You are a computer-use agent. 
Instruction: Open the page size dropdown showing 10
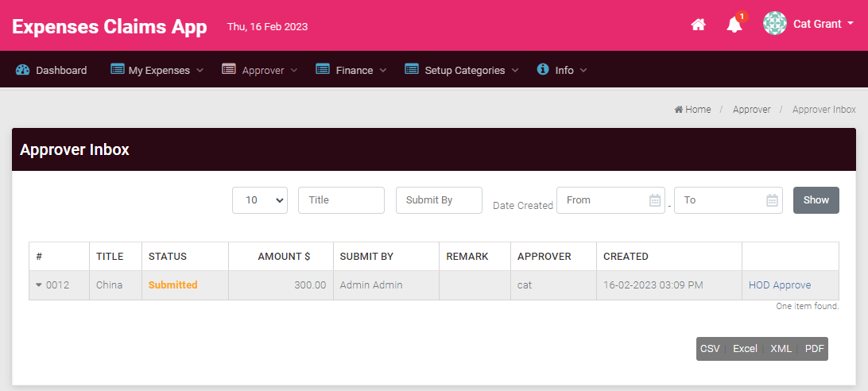(260, 200)
